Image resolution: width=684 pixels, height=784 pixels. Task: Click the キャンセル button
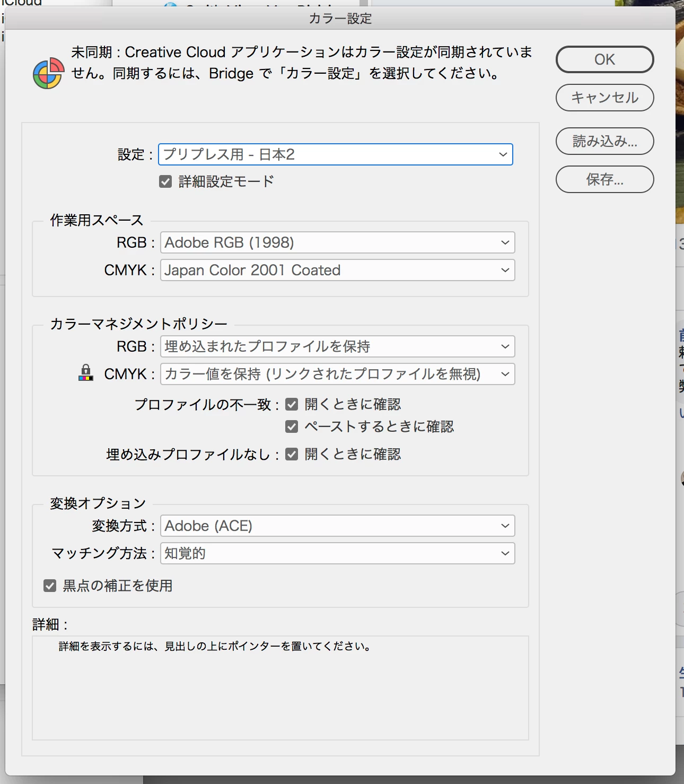(604, 98)
